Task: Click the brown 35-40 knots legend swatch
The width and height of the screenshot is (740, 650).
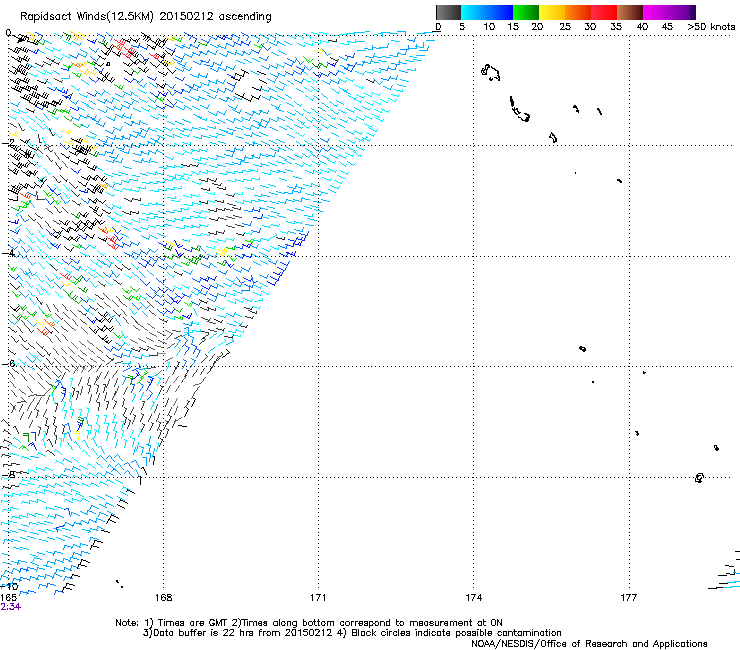Action: pos(630,12)
